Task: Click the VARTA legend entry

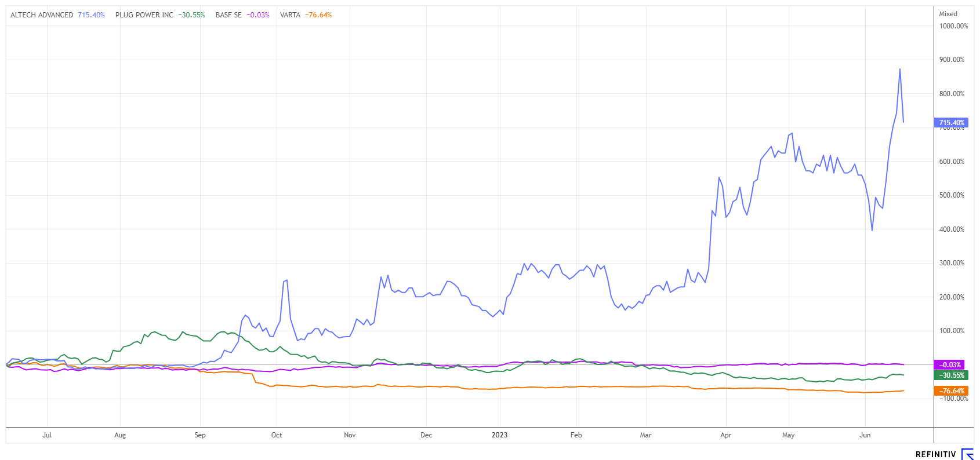Action: pos(290,15)
